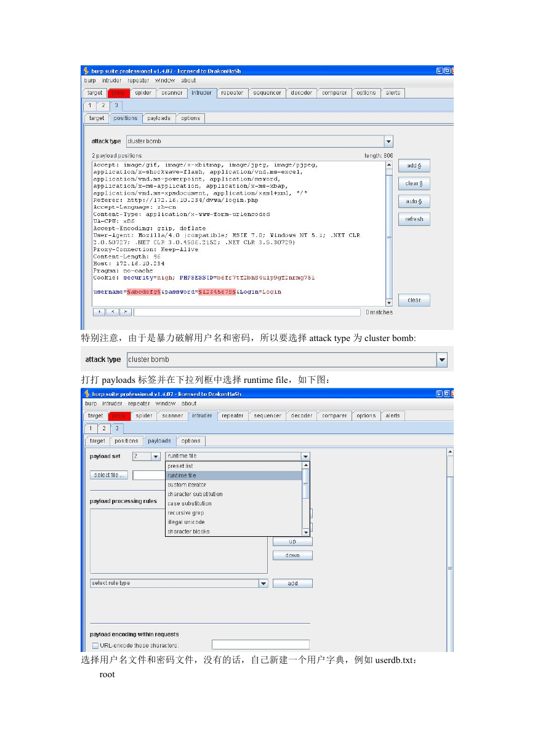535x756 pixels.
Task: Open the runtime file payload type dropdown arrow
Action: click(305, 456)
